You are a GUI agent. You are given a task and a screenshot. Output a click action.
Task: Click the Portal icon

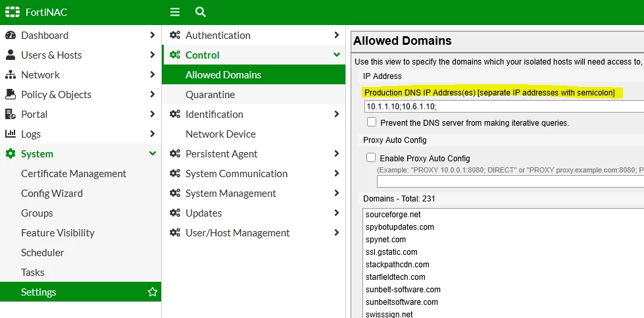11,114
